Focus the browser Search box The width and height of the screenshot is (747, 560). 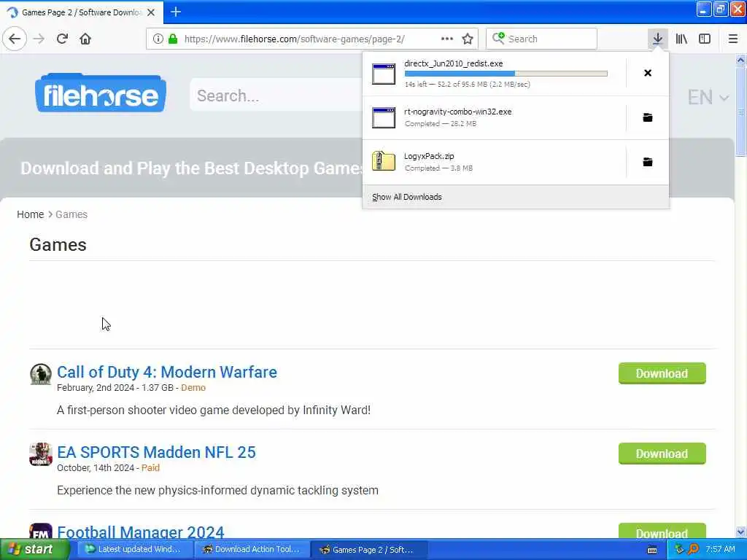[541, 39]
